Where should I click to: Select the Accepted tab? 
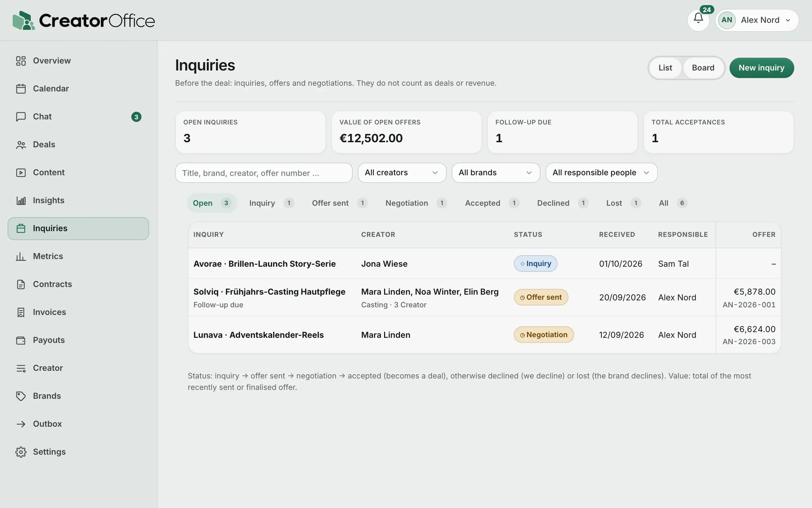(x=492, y=203)
